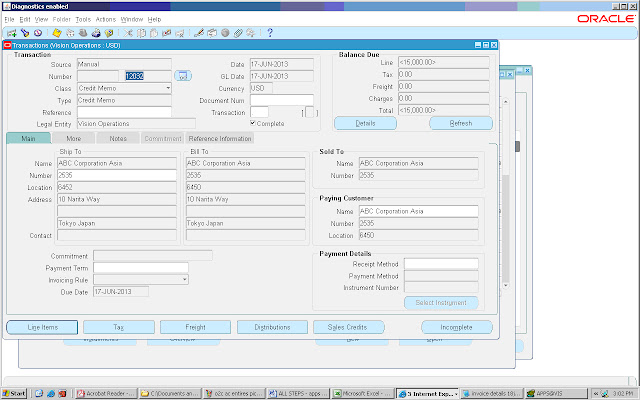Image resolution: width=640 pixels, height=400 pixels.
Task: Click the Payment Term input field
Action: (141, 268)
